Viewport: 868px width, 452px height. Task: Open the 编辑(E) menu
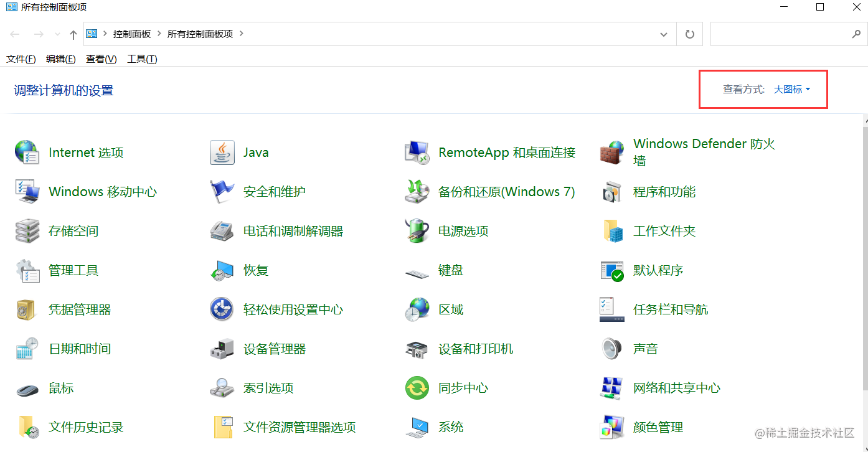tap(61, 59)
